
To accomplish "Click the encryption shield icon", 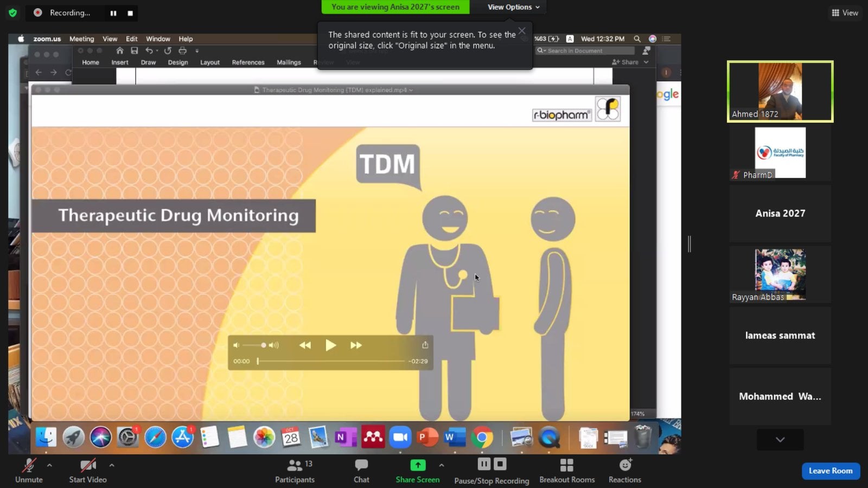I will pyautogui.click(x=13, y=12).
